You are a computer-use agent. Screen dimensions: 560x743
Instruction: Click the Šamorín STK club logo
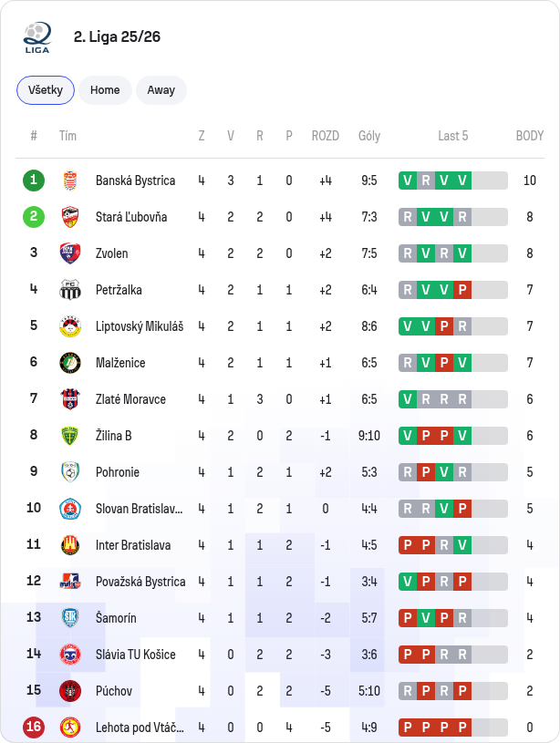point(70,618)
